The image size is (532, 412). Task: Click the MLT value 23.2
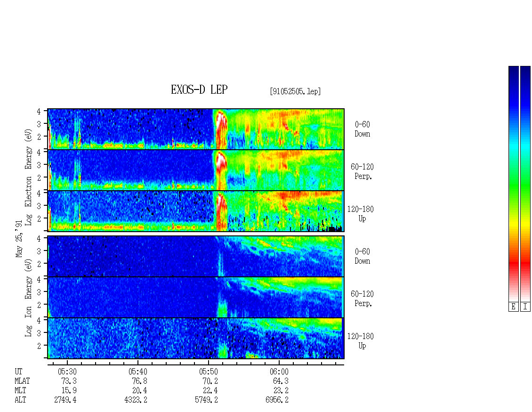[281, 391]
